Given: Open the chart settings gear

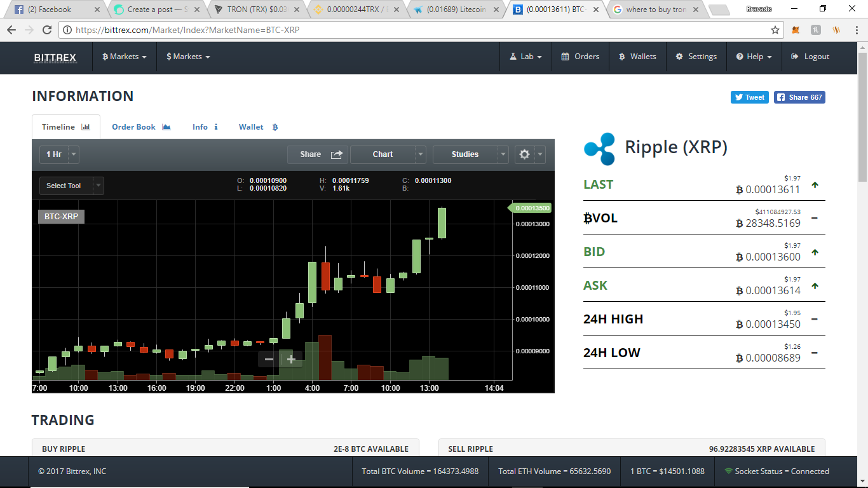Looking at the screenshot, I should 524,154.
